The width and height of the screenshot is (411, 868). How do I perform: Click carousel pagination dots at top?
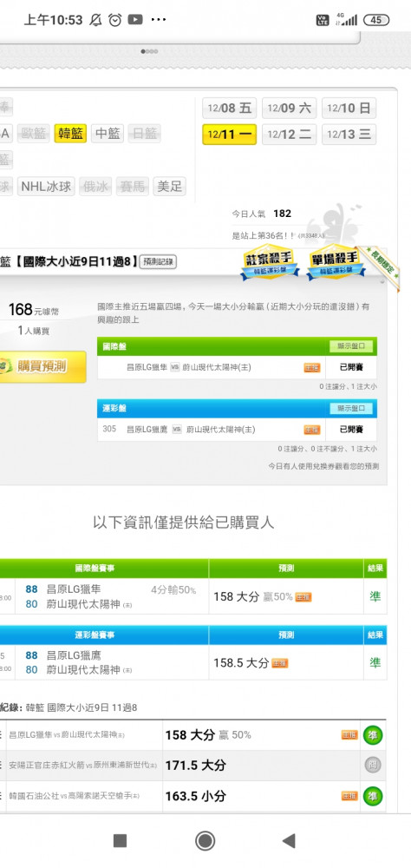(149, 51)
